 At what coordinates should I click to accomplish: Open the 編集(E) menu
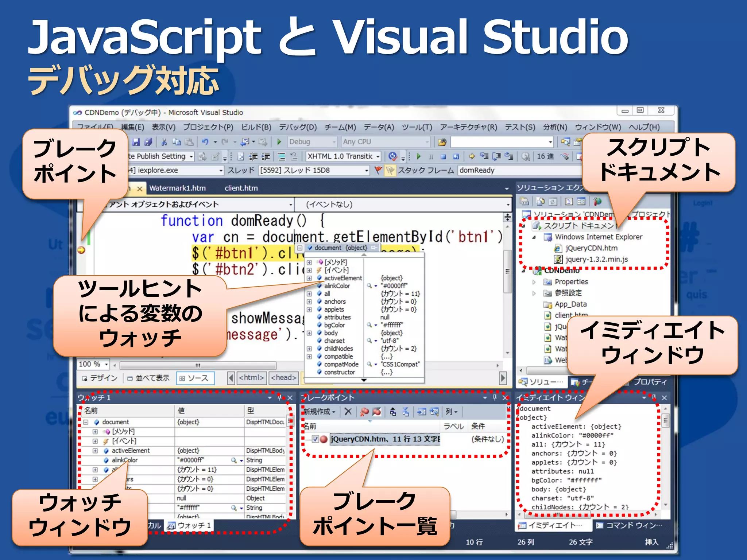point(132,127)
